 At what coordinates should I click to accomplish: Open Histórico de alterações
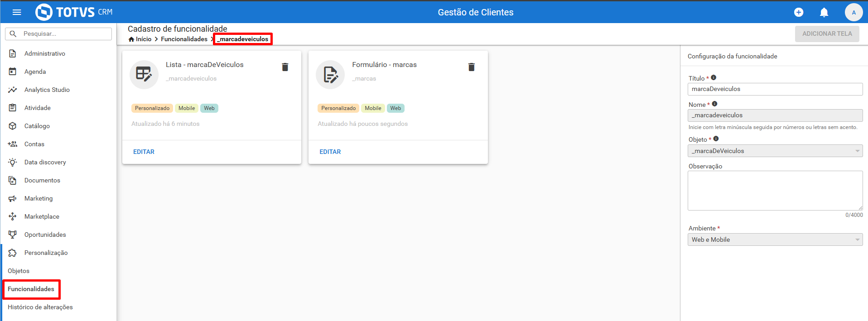[40, 307]
